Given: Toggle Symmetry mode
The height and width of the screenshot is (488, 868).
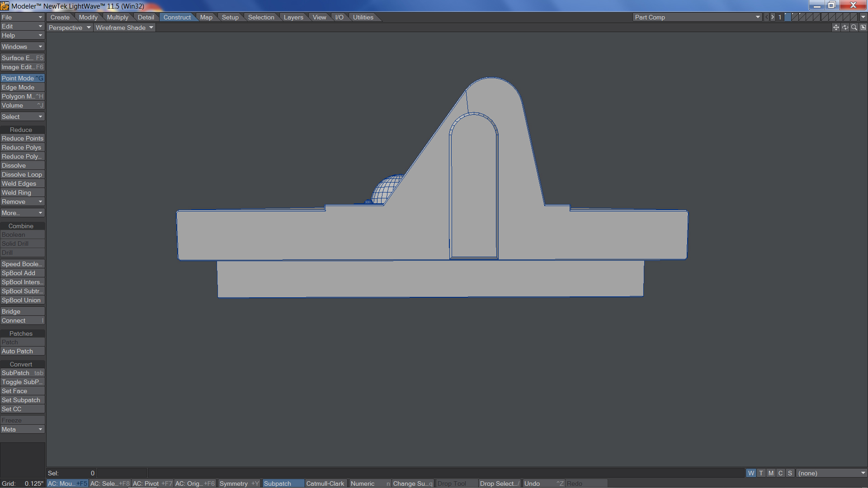Looking at the screenshot, I should [239, 483].
